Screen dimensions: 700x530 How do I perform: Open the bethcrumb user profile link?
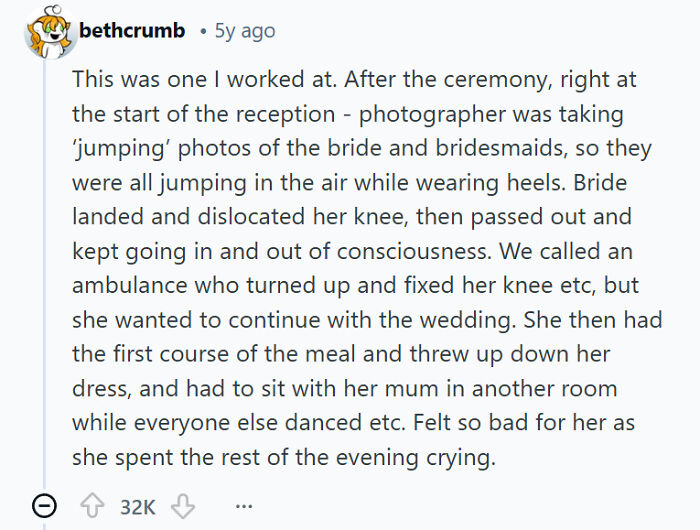click(x=131, y=31)
